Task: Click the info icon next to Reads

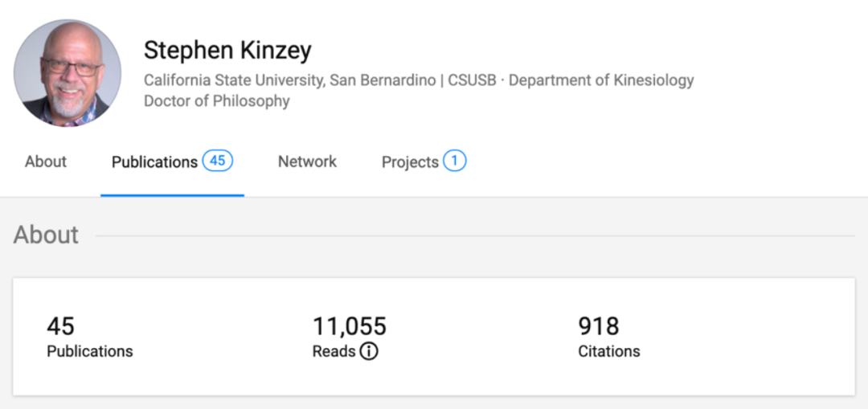Action: 369,351
